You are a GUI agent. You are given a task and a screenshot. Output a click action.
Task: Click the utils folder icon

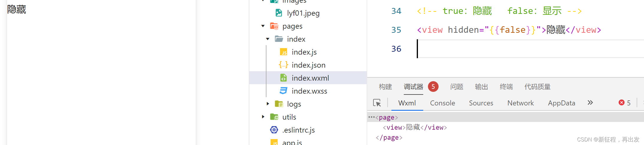click(x=274, y=117)
